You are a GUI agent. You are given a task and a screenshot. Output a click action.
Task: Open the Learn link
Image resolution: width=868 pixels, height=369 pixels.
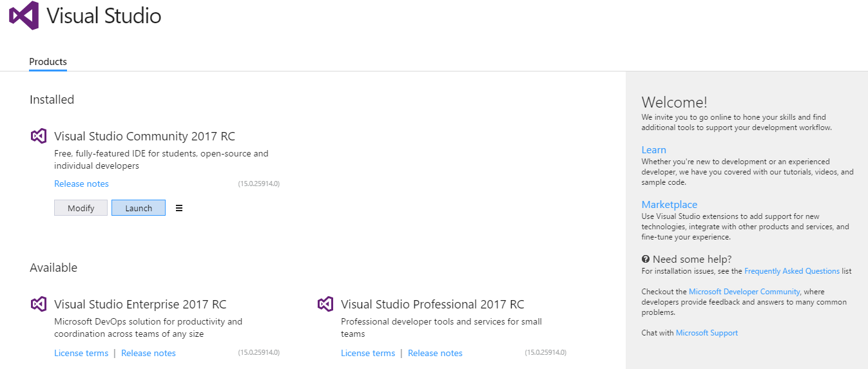[x=654, y=150]
